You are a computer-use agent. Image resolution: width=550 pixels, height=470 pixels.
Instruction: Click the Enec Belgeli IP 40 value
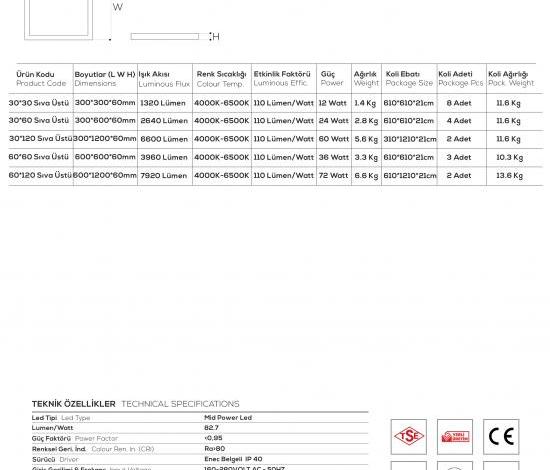(233, 459)
